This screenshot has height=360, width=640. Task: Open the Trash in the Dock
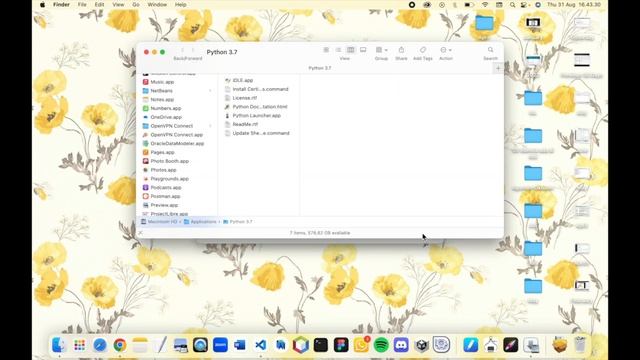tap(580, 345)
